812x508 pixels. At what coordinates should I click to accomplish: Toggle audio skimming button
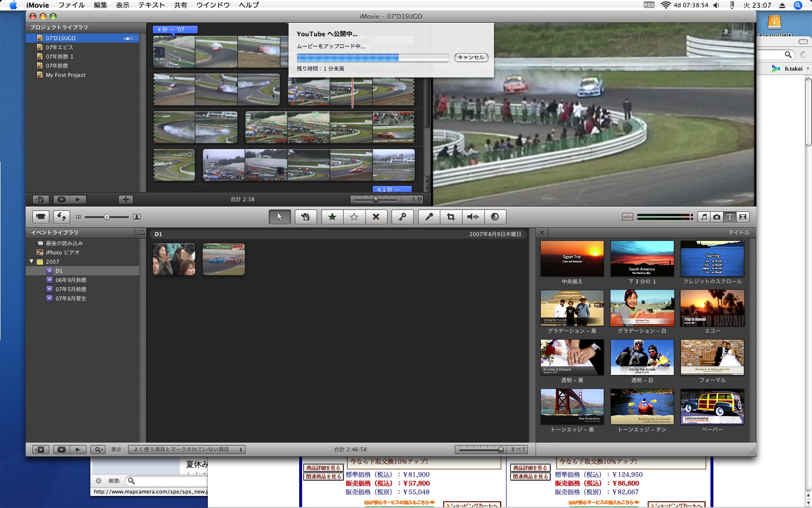(627, 217)
